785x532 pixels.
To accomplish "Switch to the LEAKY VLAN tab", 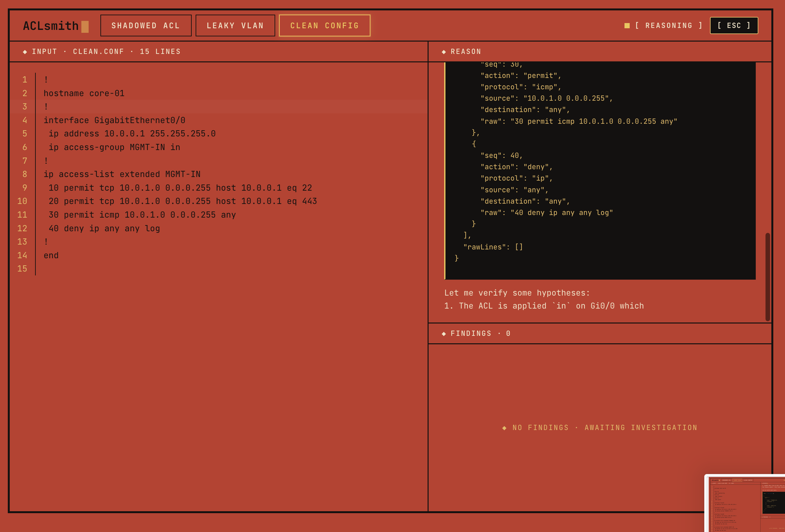I will [x=235, y=26].
